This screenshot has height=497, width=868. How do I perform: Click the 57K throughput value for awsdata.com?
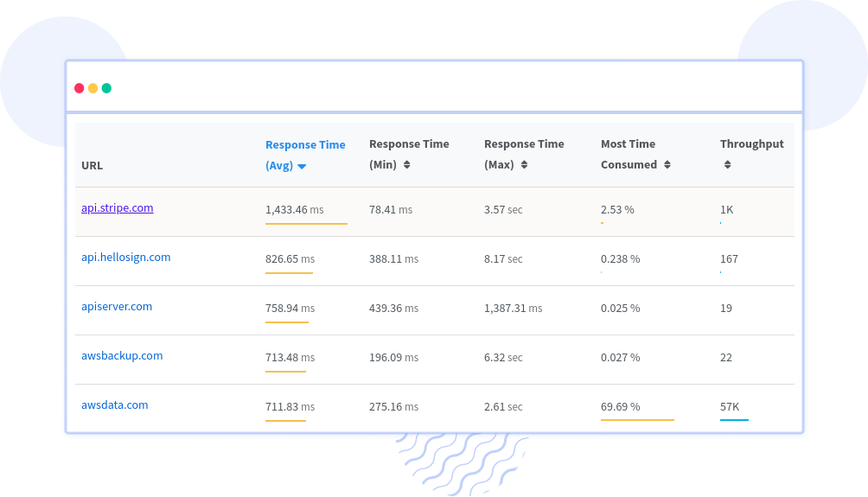tap(729, 406)
